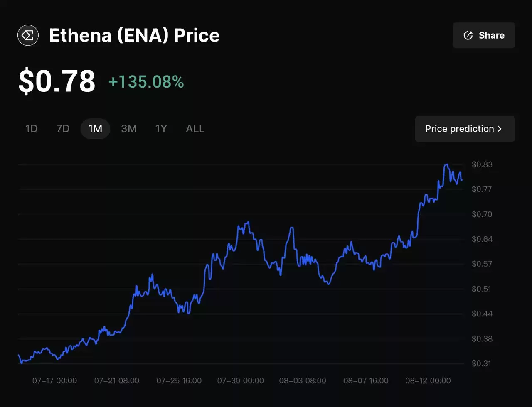The width and height of the screenshot is (532, 407).
Task: Click the circular share arrow icon
Action: coord(469,35)
